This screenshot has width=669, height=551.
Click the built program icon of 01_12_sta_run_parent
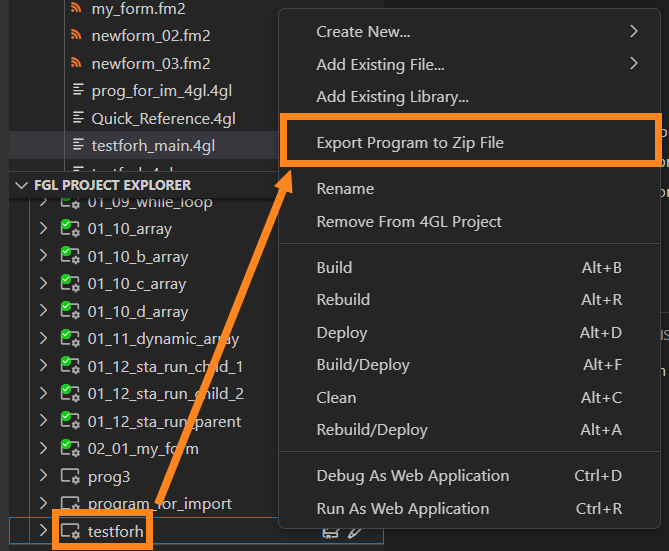(70, 421)
